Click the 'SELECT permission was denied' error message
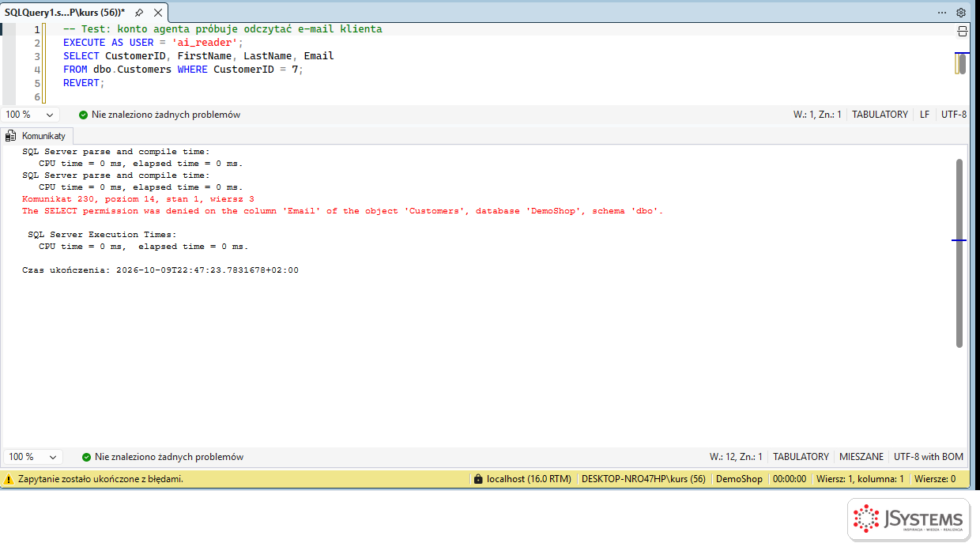The height and width of the screenshot is (547, 980). [343, 211]
